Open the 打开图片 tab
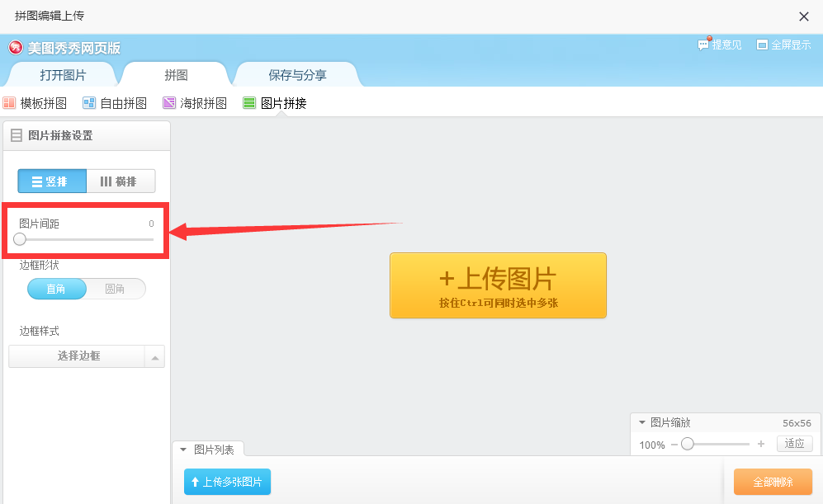This screenshot has width=823, height=504. [63, 75]
